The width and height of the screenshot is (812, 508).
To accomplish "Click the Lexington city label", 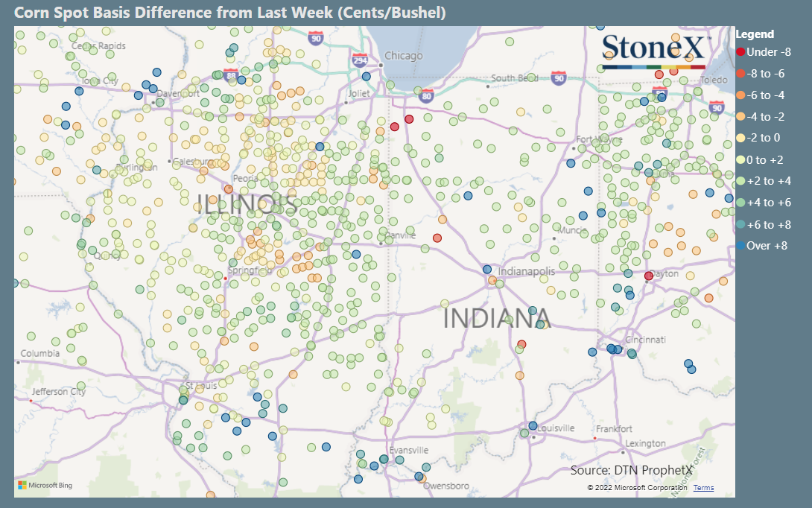I will pyautogui.click(x=645, y=443).
